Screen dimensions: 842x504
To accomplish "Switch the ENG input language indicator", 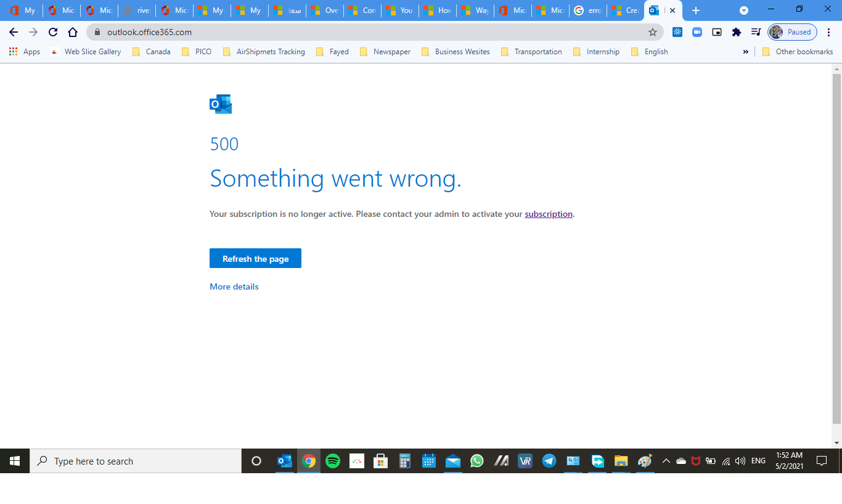I will [x=759, y=461].
